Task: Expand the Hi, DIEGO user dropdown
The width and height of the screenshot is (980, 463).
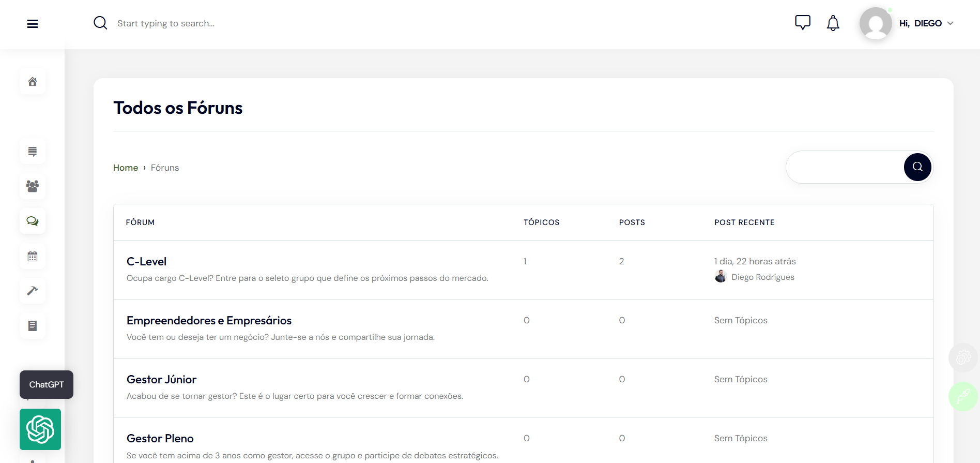Action: (x=926, y=23)
